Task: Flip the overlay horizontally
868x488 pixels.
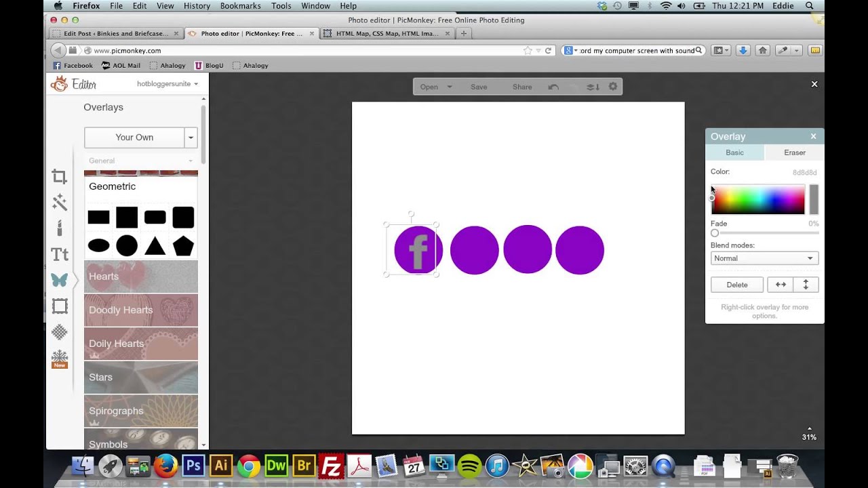Action: 781,284
